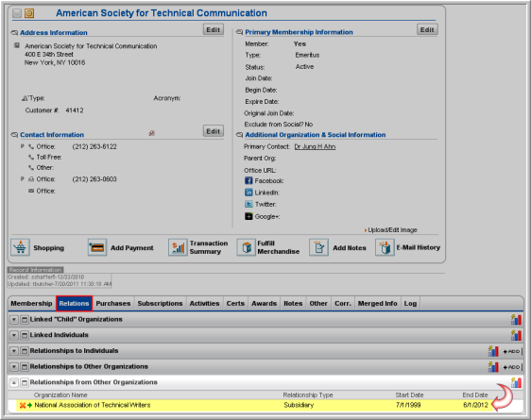
Task: Open the Certs tab
Action: coord(235,303)
